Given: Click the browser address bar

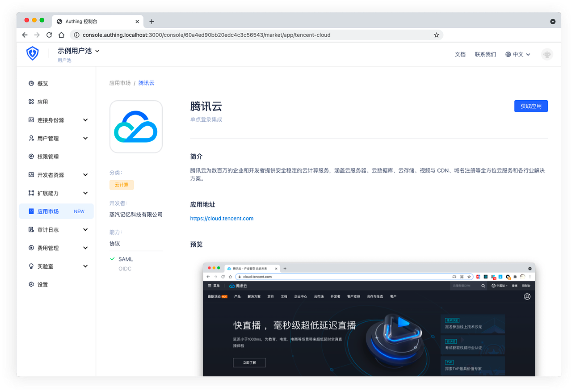Looking at the screenshot, I should (x=256, y=35).
